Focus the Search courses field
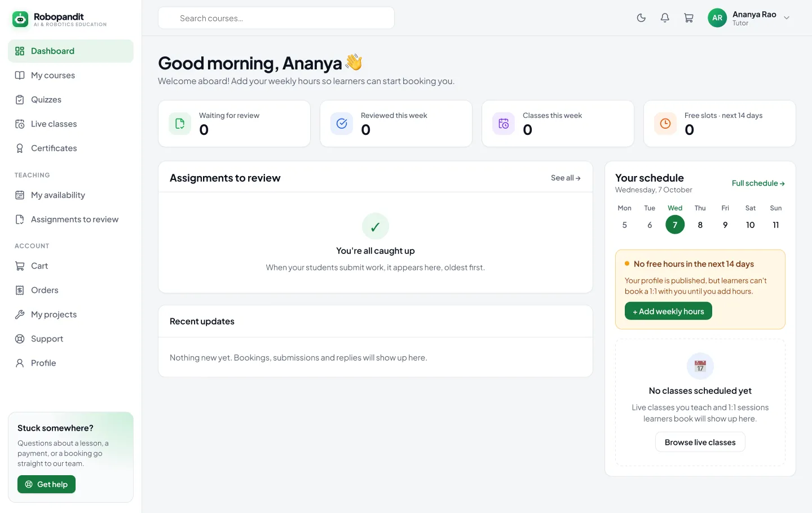 pyautogui.click(x=276, y=18)
